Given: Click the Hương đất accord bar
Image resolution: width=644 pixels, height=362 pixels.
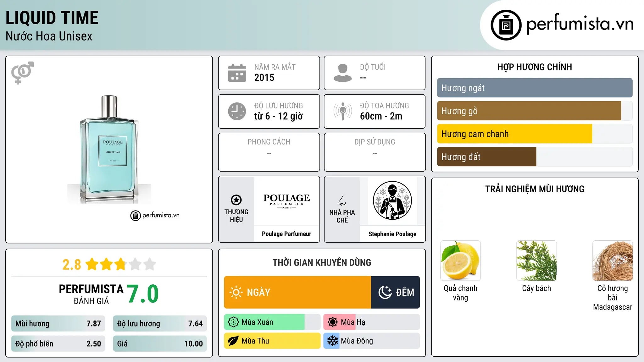Looking at the screenshot, I should 535,157.
